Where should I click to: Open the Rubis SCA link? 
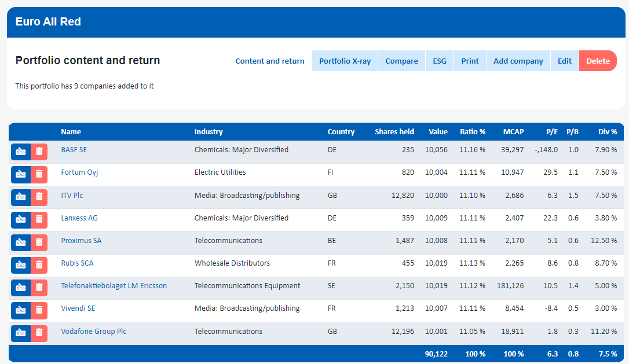(77, 263)
